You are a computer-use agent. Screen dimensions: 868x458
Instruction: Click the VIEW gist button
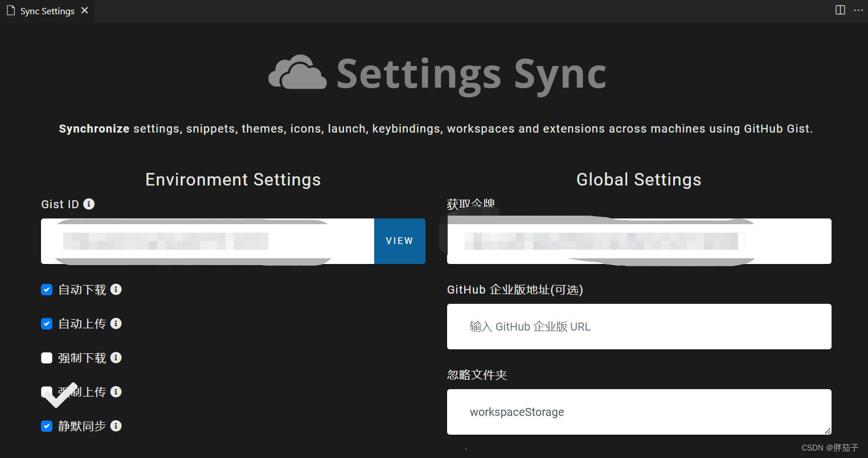[x=399, y=241]
